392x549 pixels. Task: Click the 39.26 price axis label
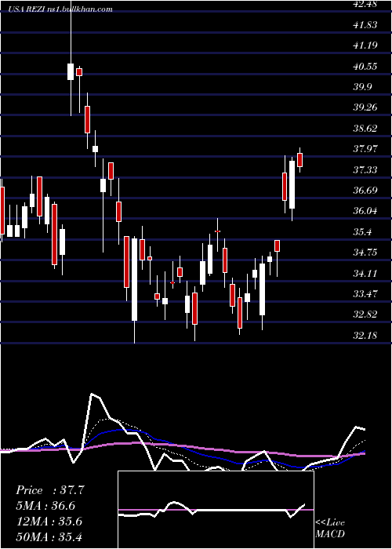coord(365,107)
